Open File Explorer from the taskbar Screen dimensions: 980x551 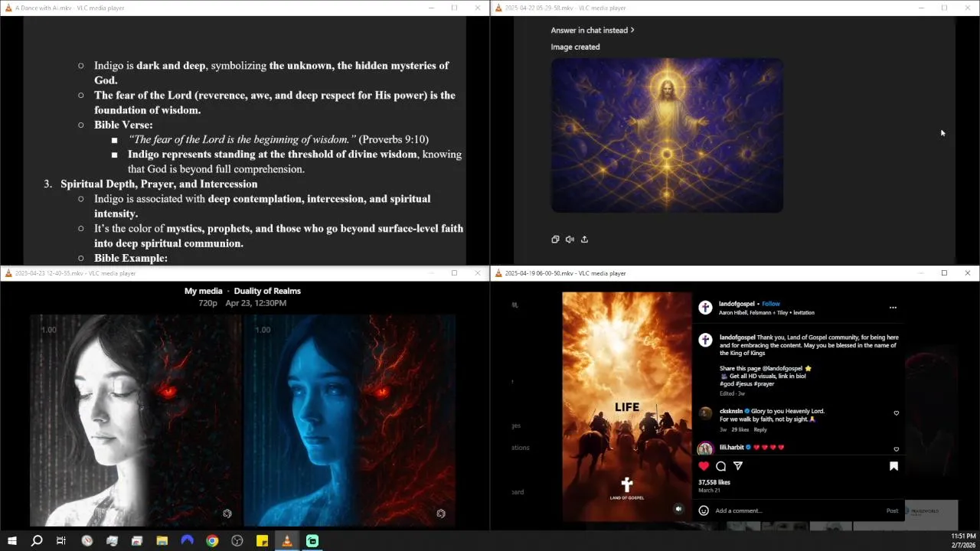(162, 541)
